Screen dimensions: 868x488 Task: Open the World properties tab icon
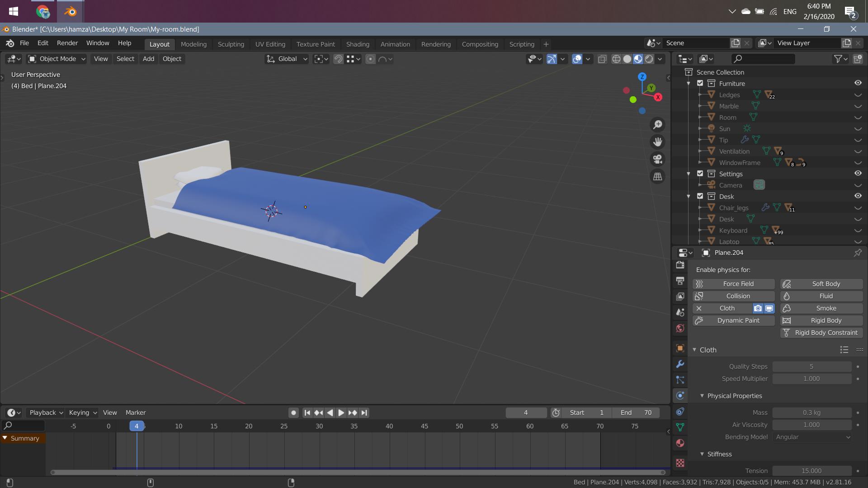(x=680, y=328)
